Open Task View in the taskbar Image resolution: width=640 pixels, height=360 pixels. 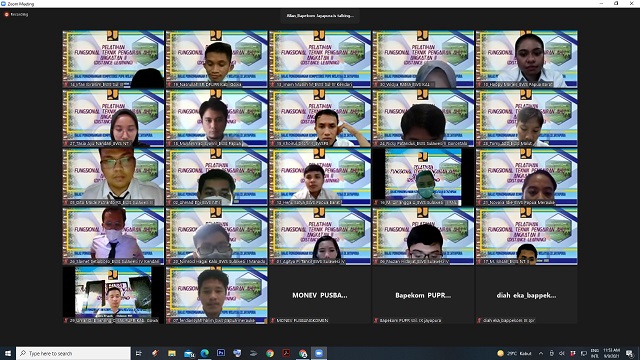pyautogui.click(x=139, y=353)
